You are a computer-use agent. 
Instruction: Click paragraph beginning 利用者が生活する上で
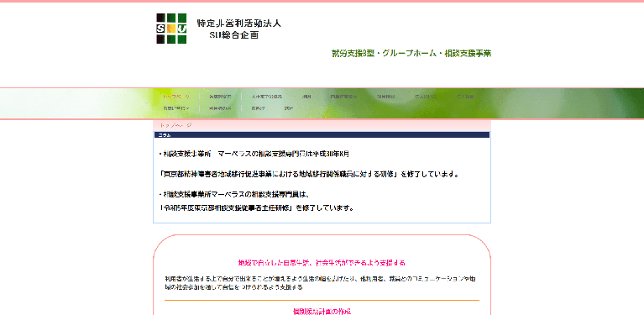[x=321, y=283]
